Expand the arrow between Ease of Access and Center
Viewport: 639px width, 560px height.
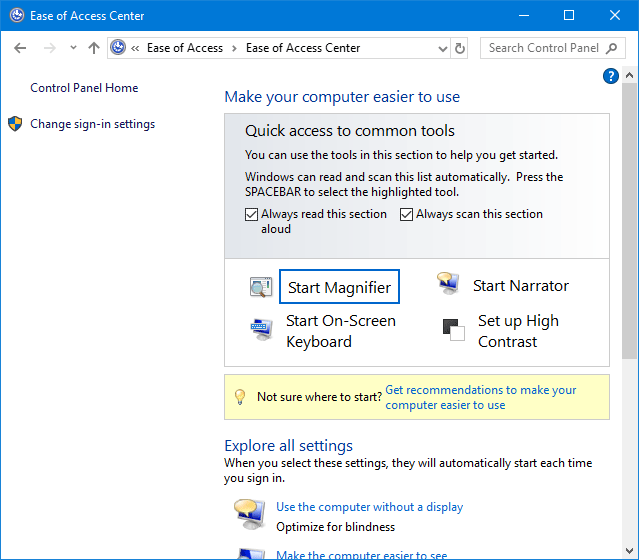click(x=234, y=48)
